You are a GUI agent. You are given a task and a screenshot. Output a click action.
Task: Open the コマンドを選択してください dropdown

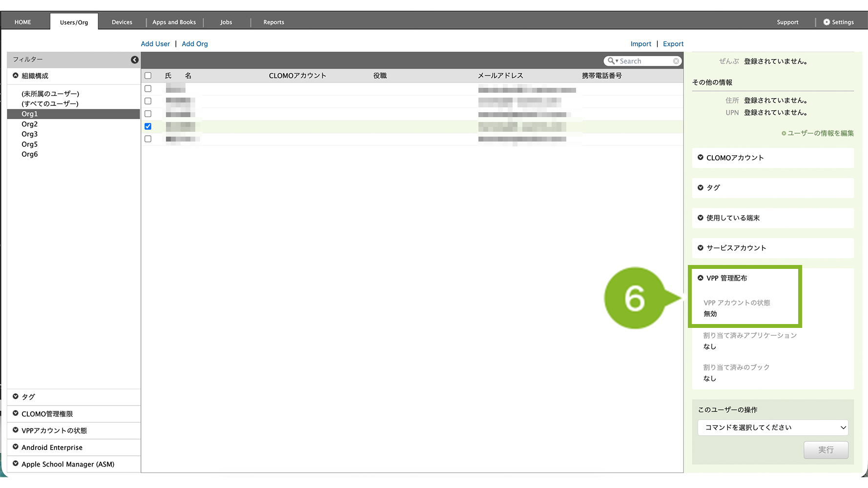(772, 427)
